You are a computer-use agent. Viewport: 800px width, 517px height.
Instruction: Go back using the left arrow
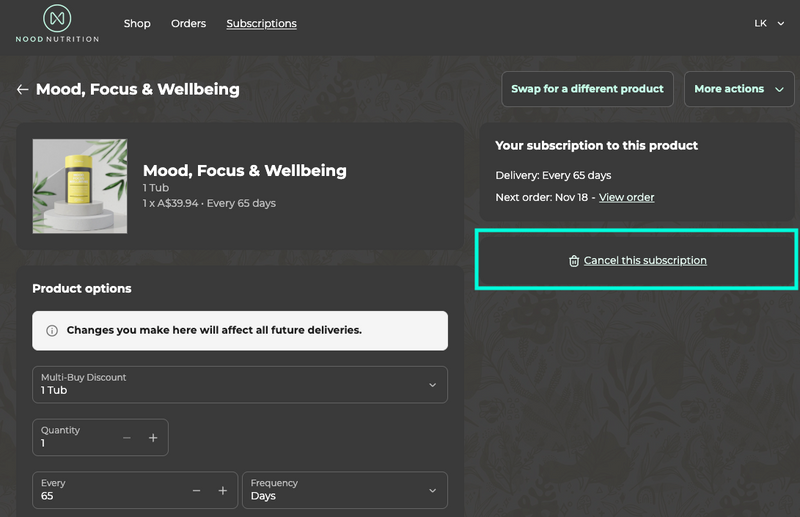22,89
